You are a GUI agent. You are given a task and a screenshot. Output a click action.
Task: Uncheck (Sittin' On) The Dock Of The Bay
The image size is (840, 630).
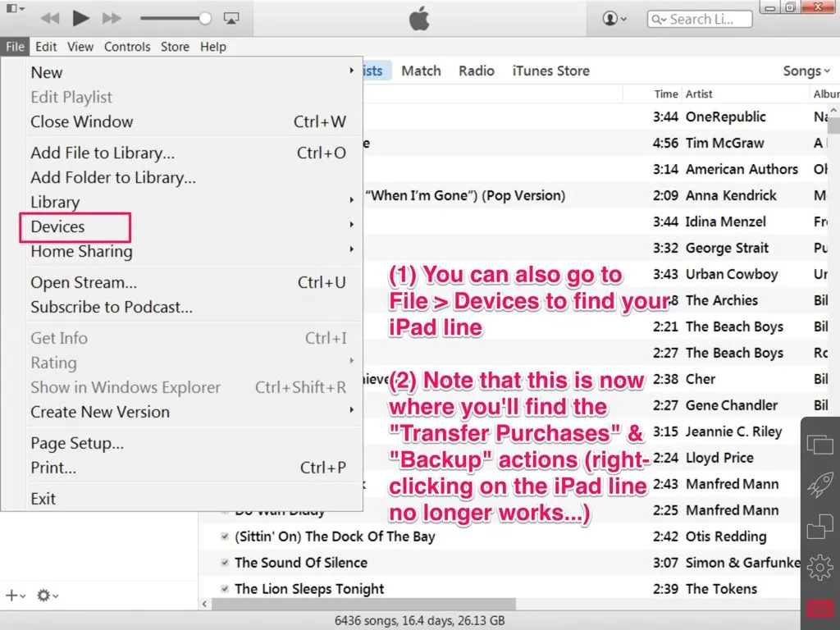(x=225, y=536)
